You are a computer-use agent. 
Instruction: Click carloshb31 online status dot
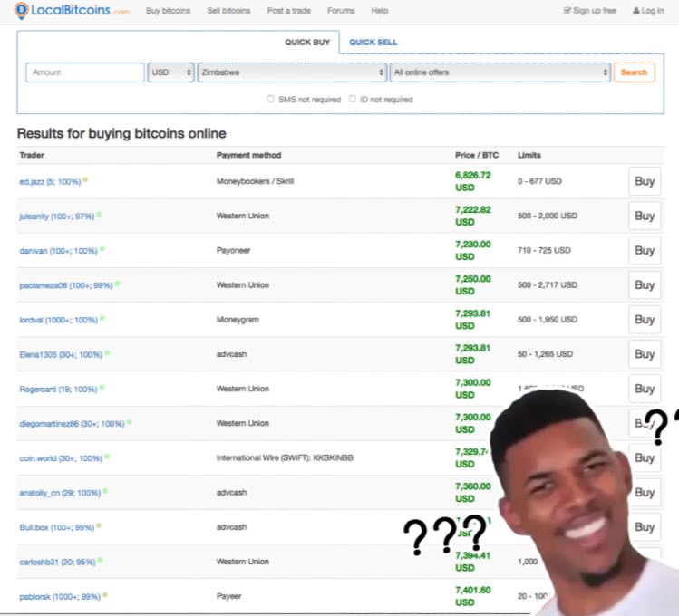coord(100,561)
